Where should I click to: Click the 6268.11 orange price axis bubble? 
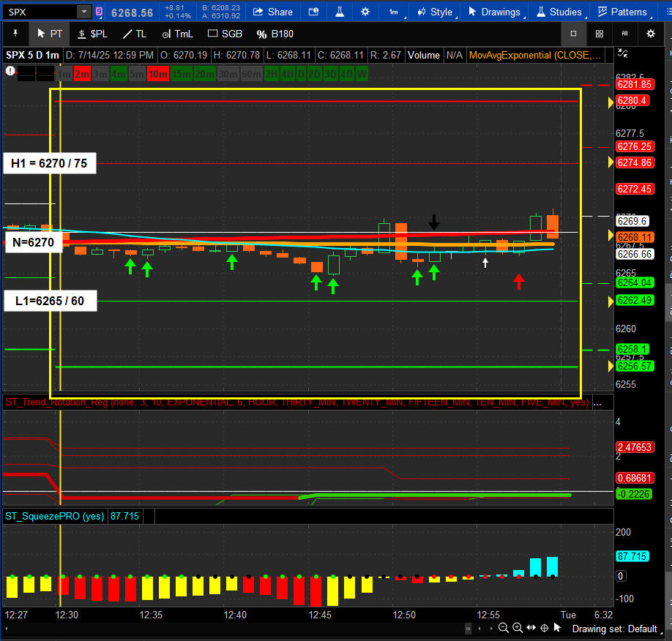pyautogui.click(x=634, y=237)
